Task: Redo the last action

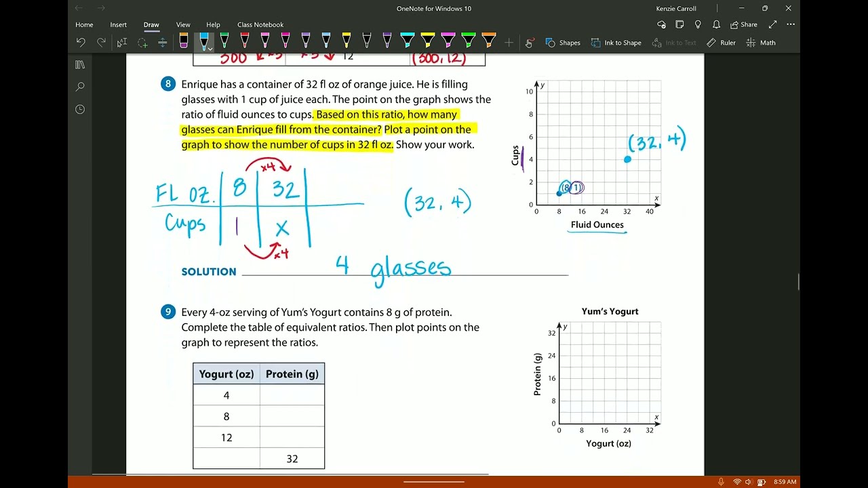Action: (x=101, y=42)
